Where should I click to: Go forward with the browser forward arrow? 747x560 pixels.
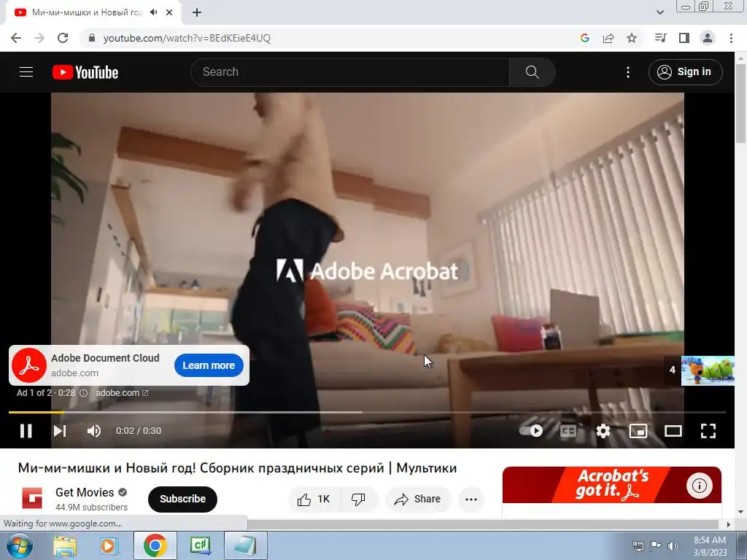(39, 38)
